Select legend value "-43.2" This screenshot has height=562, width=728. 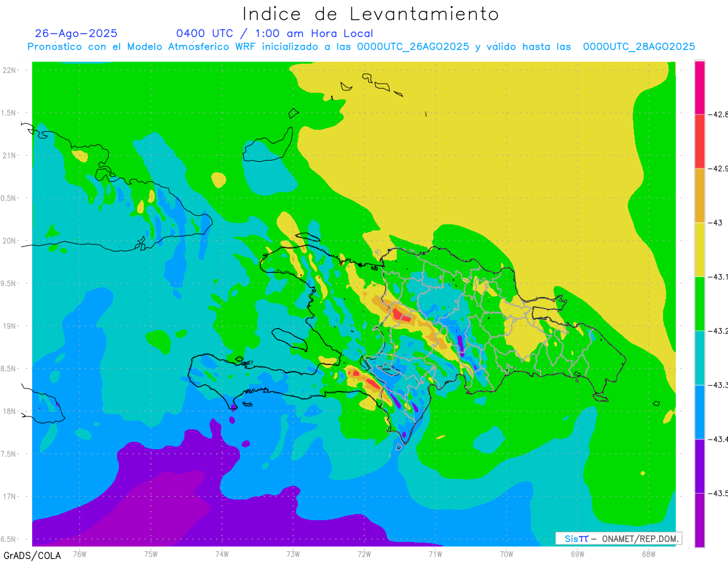click(718, 331)
